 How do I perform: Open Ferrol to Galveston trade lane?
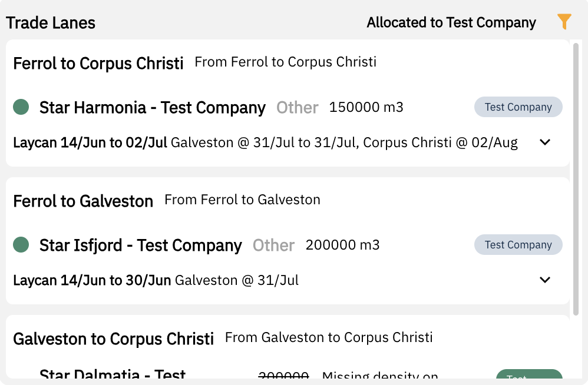83,201
